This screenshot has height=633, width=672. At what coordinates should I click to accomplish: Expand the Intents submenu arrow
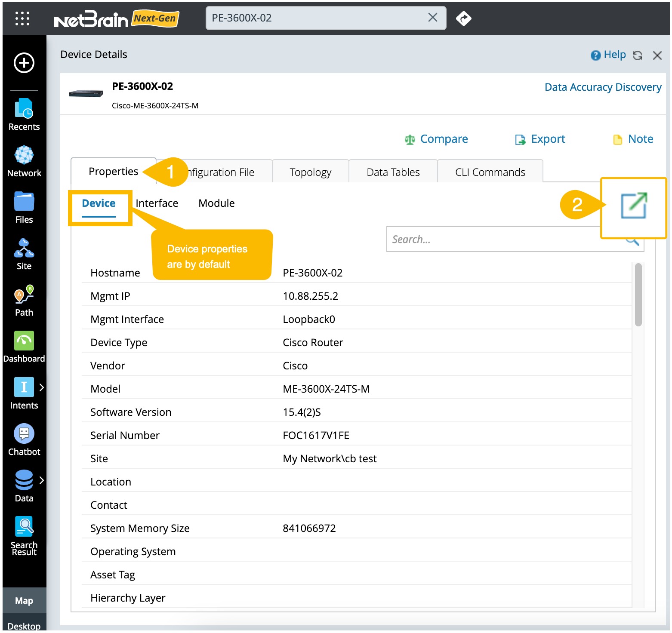(x=42, y=387)
